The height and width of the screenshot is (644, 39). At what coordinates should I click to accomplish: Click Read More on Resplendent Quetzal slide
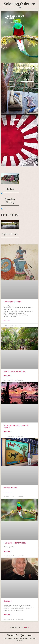[12, 28]
